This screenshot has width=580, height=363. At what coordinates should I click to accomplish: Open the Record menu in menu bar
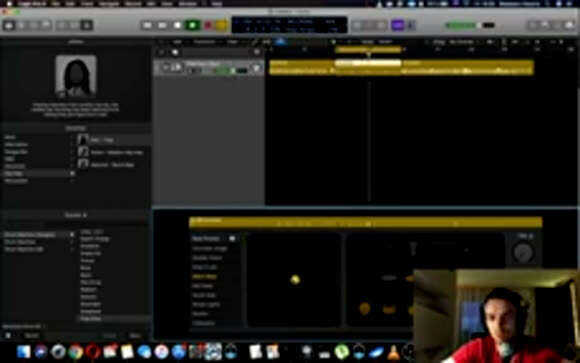[133, 4]
